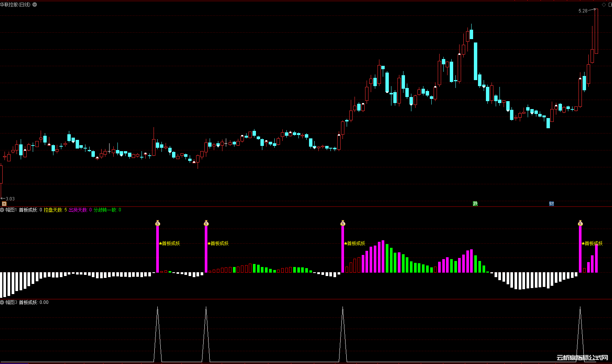The image size is (612, 364).
Task: Open the 云析赢指标公式网 watermark link
Action: point(582,358)
